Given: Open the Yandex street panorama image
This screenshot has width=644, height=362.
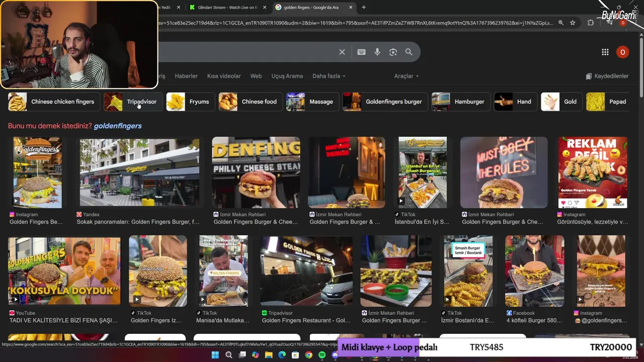Looking at the screenshot, I should pos(139,172).
